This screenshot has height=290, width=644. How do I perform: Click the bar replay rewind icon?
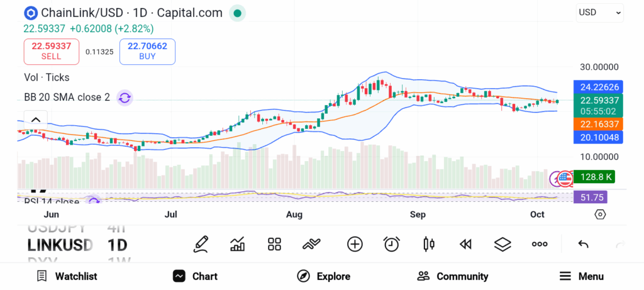coord(465,244)
